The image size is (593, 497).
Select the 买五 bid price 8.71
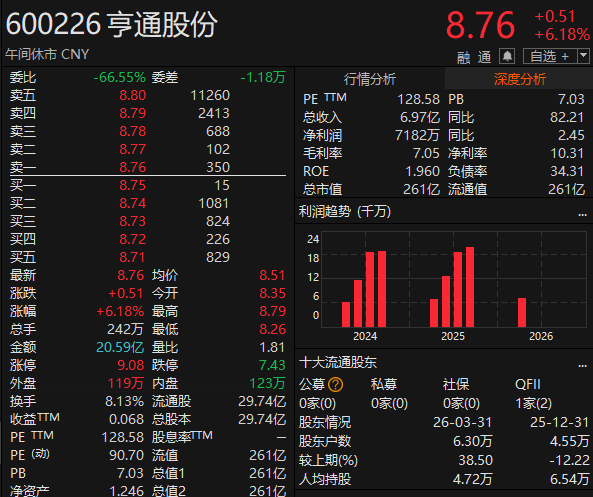tap(132, 257)
